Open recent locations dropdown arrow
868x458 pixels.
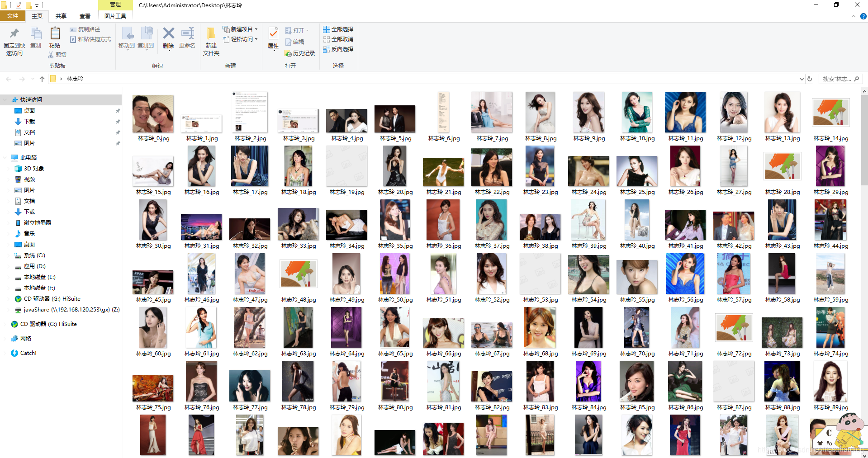pyautogui.click(x=33, y=79)
